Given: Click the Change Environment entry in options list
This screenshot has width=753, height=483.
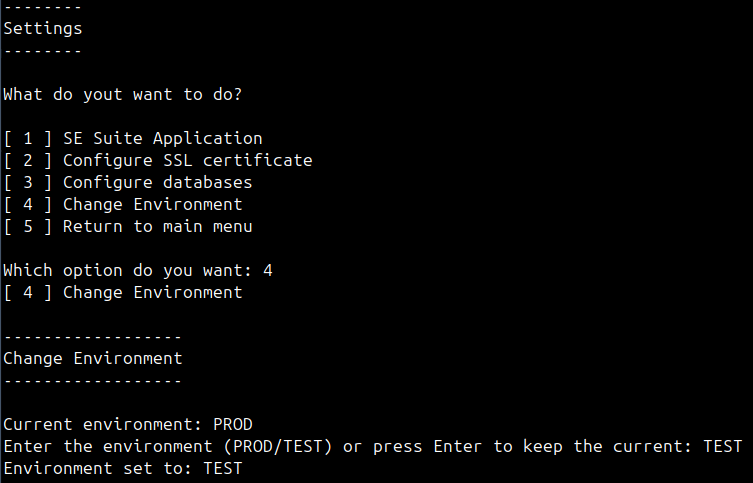Looking at the screenshot, I should [x=123, y=205].
